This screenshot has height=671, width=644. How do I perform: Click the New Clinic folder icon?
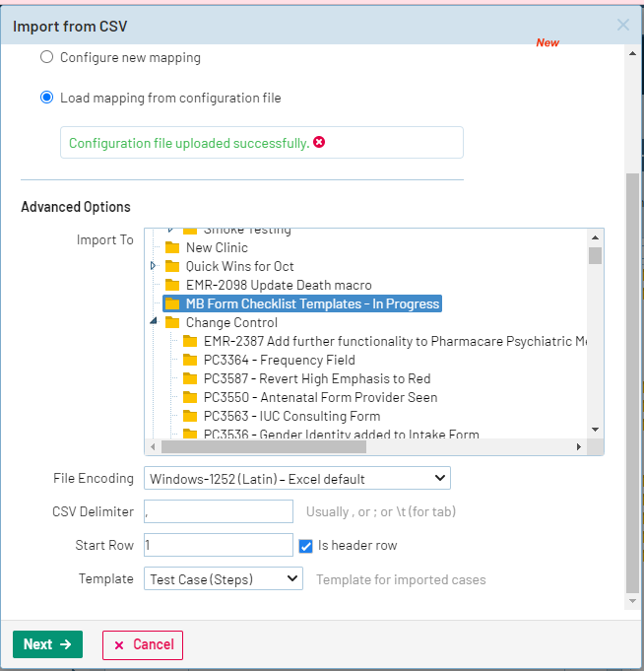172,248
